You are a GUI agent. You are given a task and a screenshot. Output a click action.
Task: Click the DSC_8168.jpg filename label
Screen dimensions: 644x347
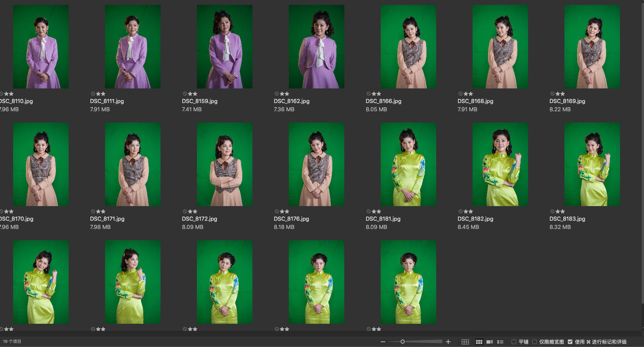475,101
